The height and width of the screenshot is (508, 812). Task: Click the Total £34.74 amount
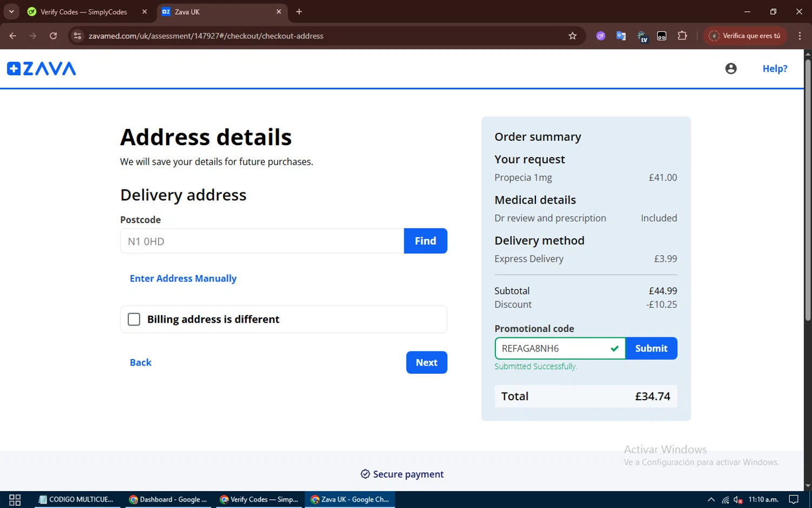click(652, 396)
